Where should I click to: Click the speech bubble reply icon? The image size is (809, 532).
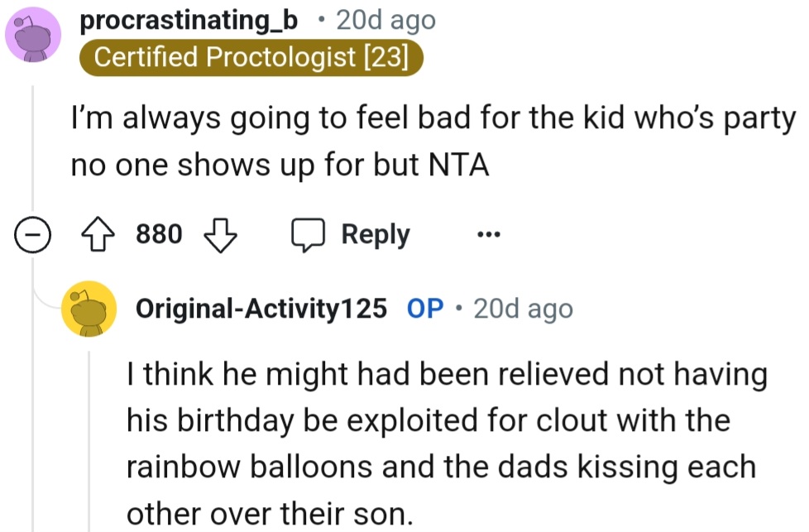309,236
